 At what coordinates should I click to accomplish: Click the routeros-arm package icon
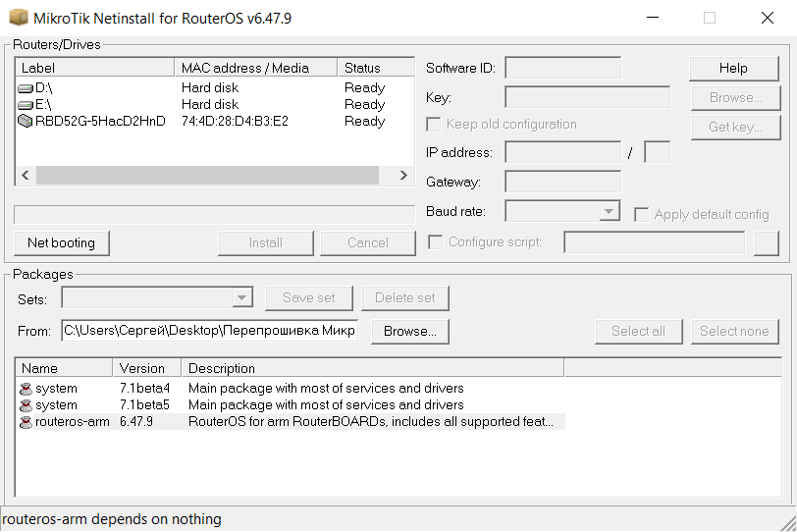[26, 422]
